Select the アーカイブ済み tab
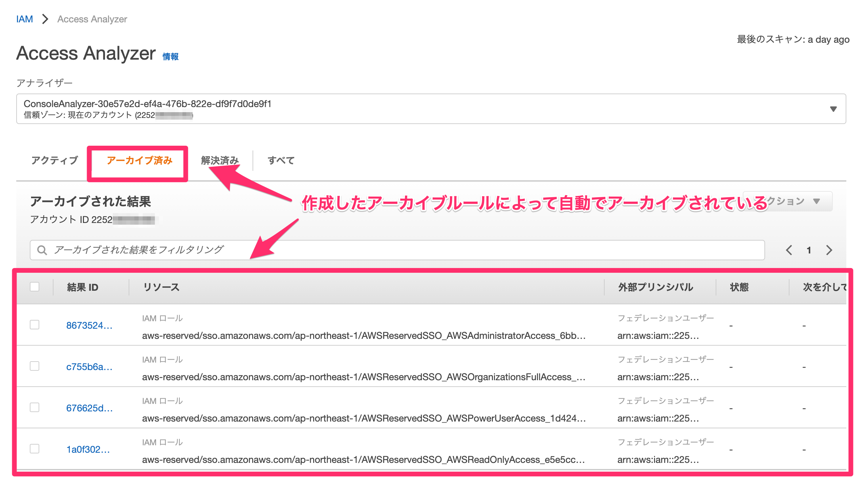The image size is (868, 490). pos(139,160)
